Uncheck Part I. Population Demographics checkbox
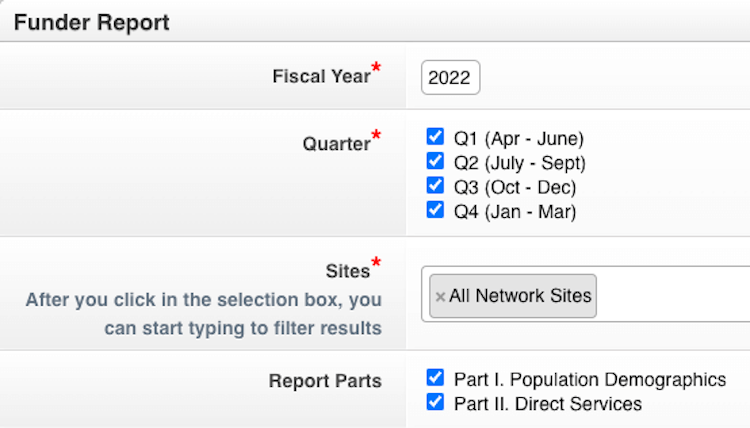This screenshot has width=750, height=428. (x=435, y=379)
